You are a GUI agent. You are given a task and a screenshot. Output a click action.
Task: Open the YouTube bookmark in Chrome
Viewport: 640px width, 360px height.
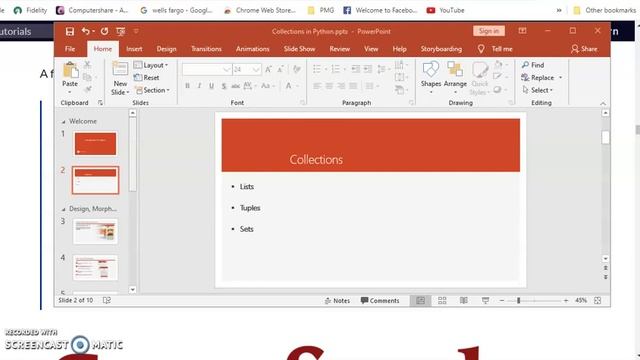pos(445,10)
